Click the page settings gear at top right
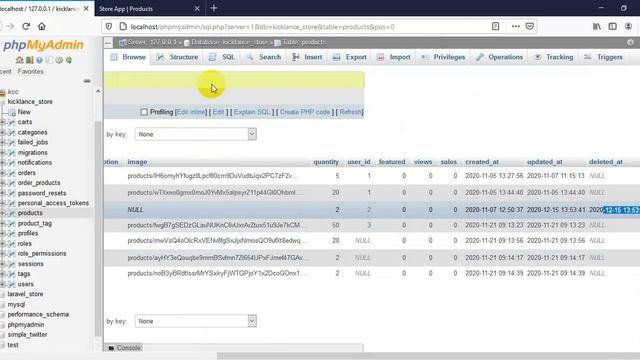640x360 pixels. click(630, 42)
